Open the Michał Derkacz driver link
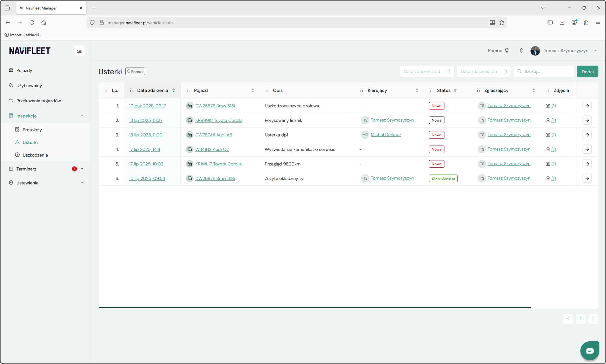 coord(386,135)
